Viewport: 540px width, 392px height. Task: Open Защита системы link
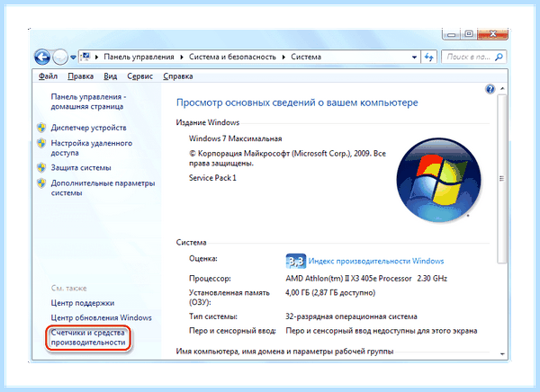(81, 167)
